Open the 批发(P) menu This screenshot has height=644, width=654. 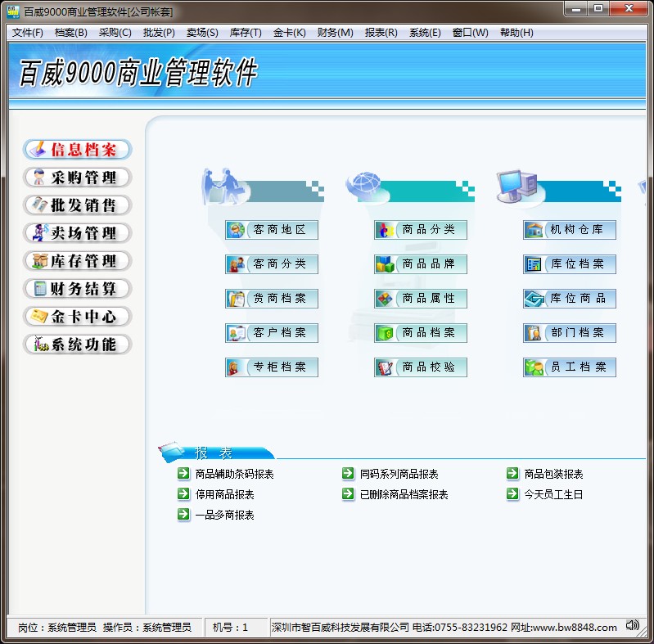159,33
